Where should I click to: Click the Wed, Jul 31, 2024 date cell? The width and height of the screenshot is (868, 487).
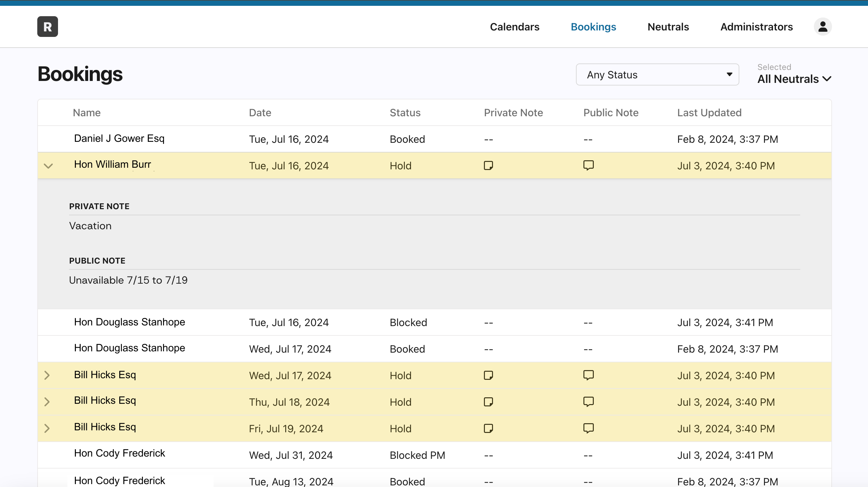(290, 455)
